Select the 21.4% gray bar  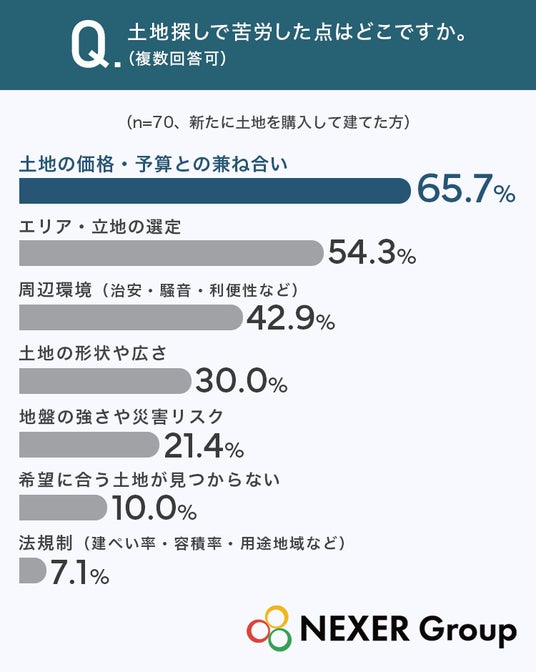point(89,444)
